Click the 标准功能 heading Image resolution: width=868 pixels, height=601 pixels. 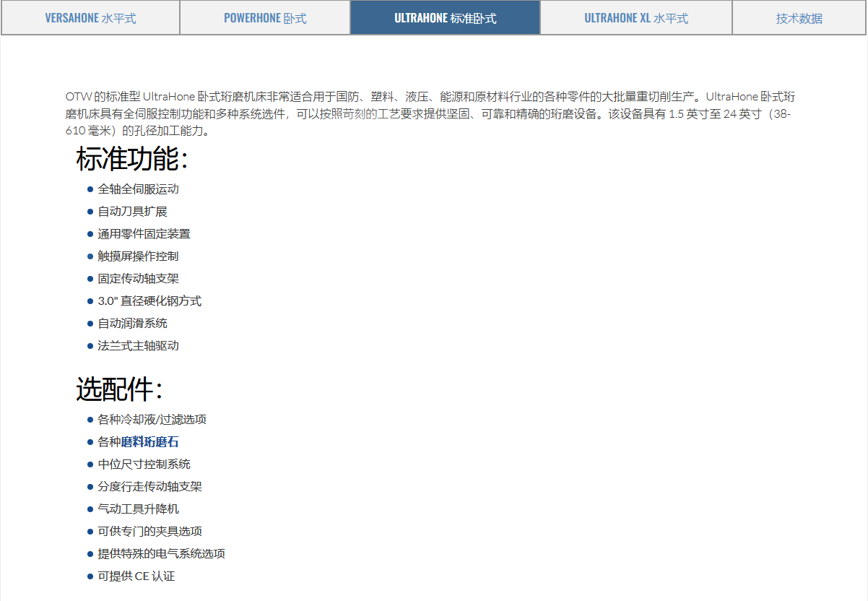click(132, 160)
